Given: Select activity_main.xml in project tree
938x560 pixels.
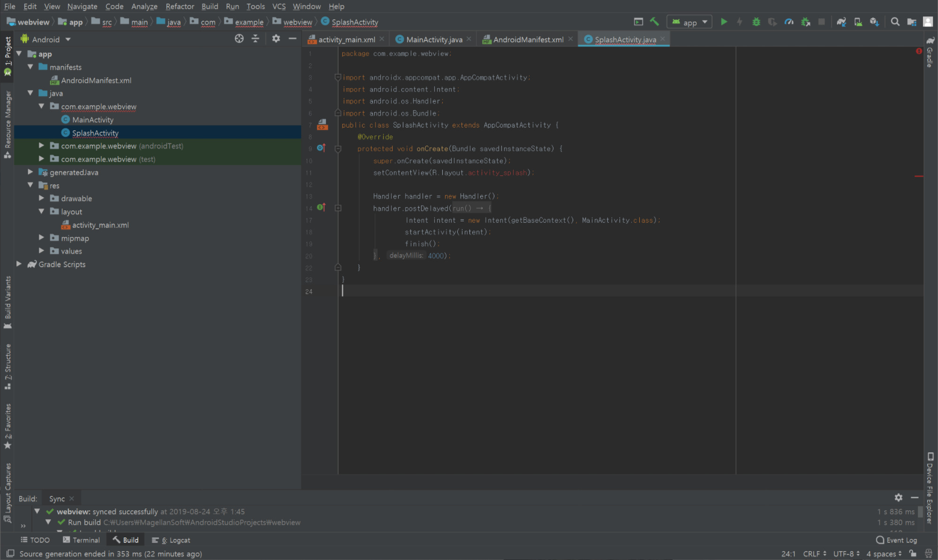Looking at the screenshot, I should click(100, 225).
